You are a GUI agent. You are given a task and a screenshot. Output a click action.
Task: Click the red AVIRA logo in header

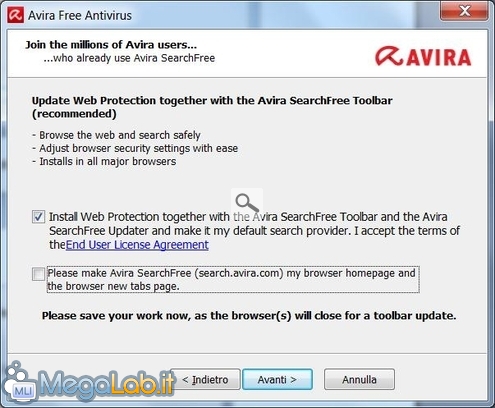point(423,56)
